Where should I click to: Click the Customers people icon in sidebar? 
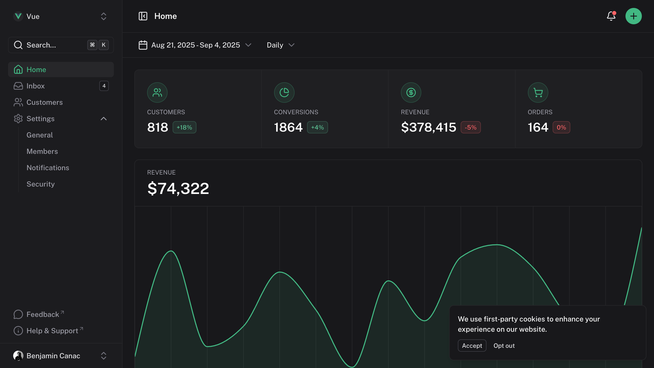(x=18, y=102)
